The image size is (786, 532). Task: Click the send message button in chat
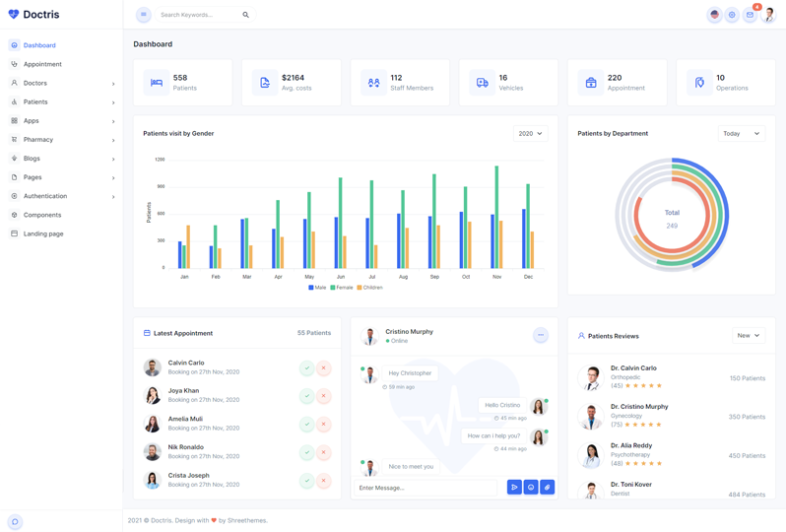pyautogui.click(x=514, y=488)
